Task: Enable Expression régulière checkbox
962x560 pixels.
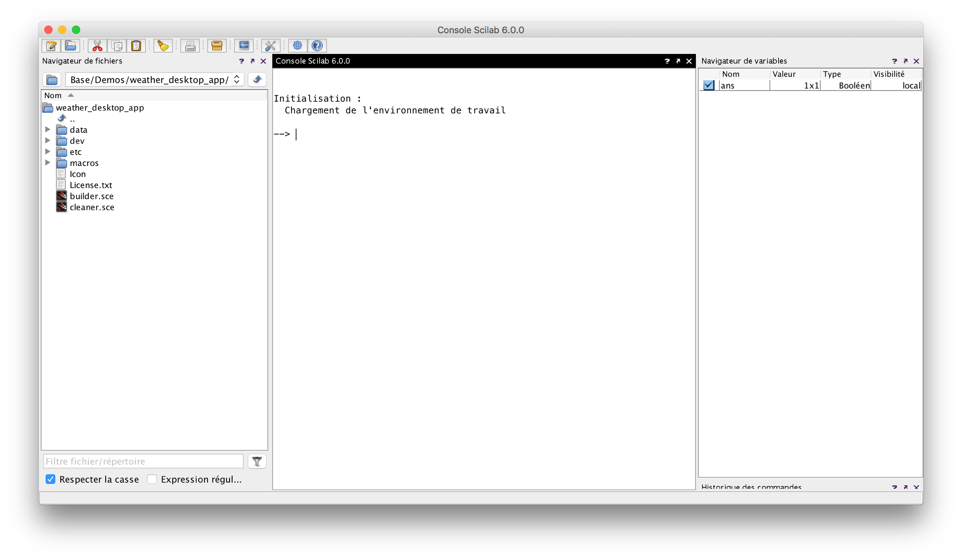Action: [152, 479]
